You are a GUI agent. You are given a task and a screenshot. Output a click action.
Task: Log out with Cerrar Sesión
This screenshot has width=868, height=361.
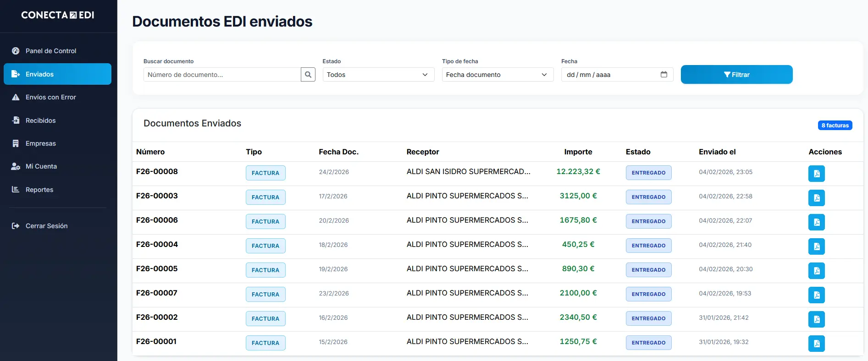pyautogui.click(x=46, y=226)
